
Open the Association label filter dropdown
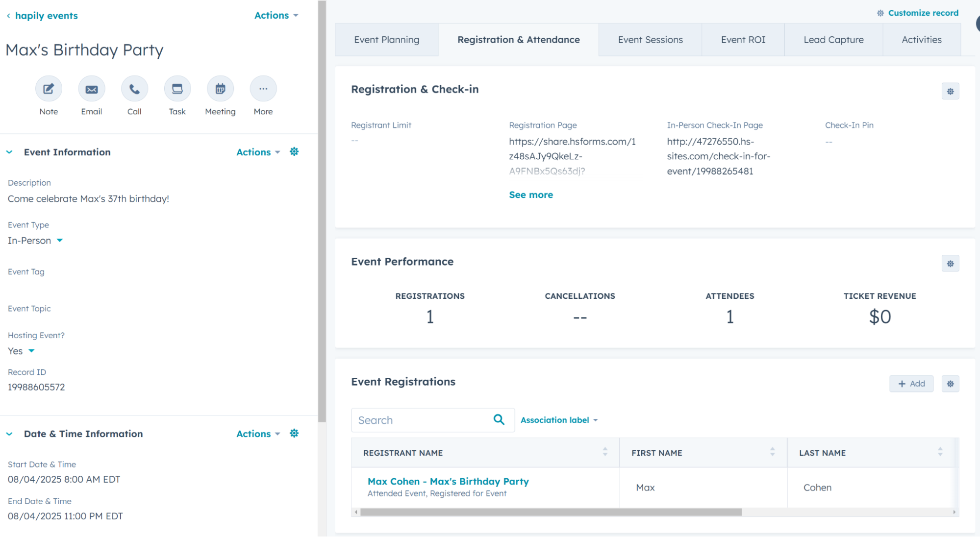click(x=559, y=420)
